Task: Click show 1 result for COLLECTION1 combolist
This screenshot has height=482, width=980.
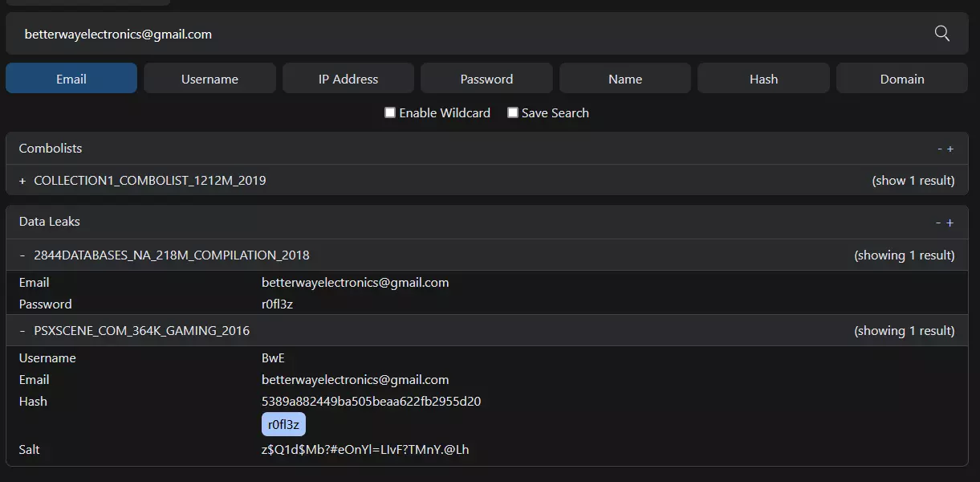Action: 913,181
